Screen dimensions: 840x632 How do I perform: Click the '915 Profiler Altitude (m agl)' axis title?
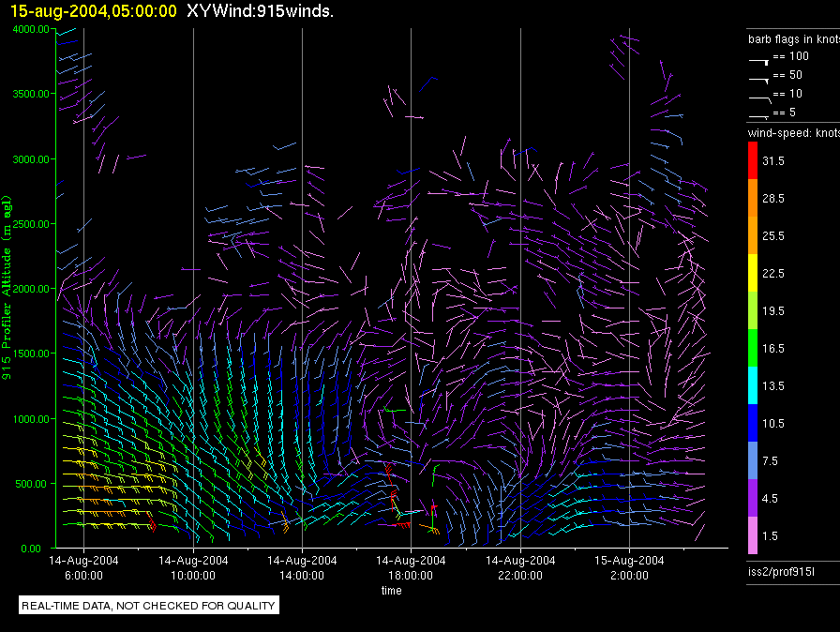pos(7,289)
